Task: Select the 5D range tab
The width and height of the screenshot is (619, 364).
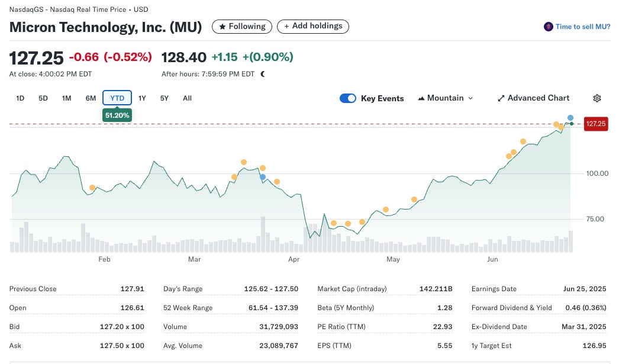Action: click(43, 98)
